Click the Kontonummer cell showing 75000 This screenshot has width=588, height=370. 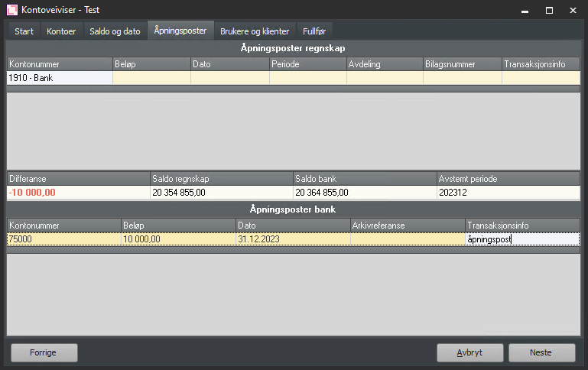coord(63,239)
